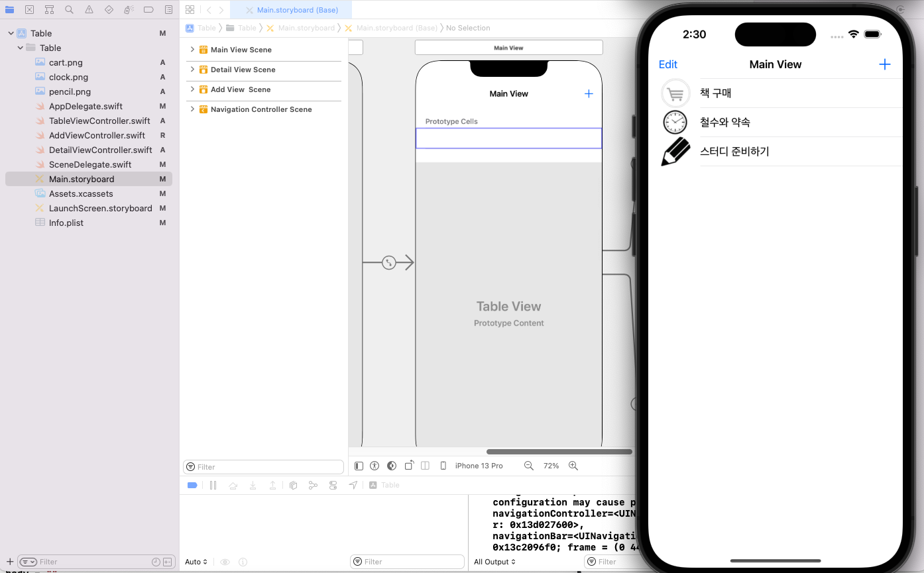The image size is (924, 573).
Task: Tap the Edit button in simulator
Action: [668, 64]
